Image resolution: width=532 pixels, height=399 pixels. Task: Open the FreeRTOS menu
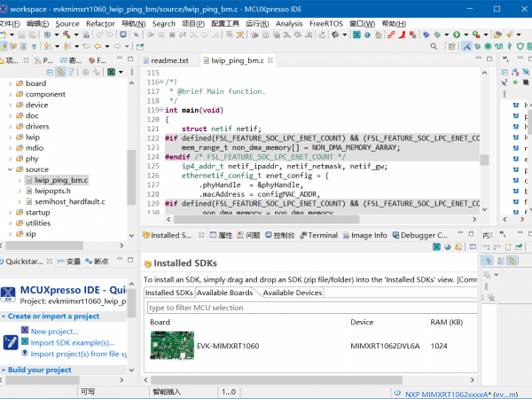pos(325,23)
